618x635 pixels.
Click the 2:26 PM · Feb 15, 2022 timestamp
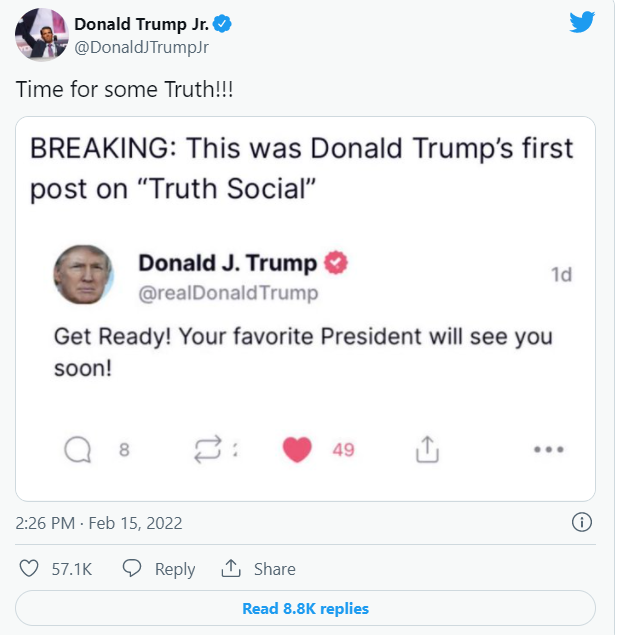pos(99,523)
